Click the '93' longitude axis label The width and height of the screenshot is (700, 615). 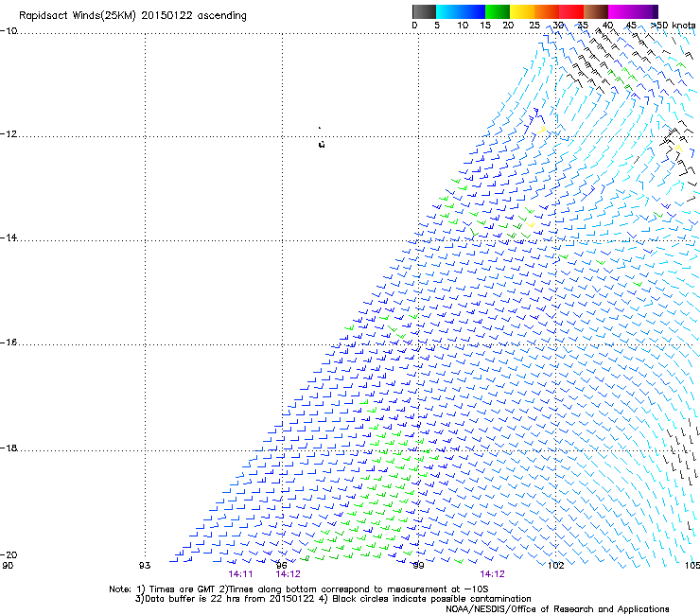(145, 566)
